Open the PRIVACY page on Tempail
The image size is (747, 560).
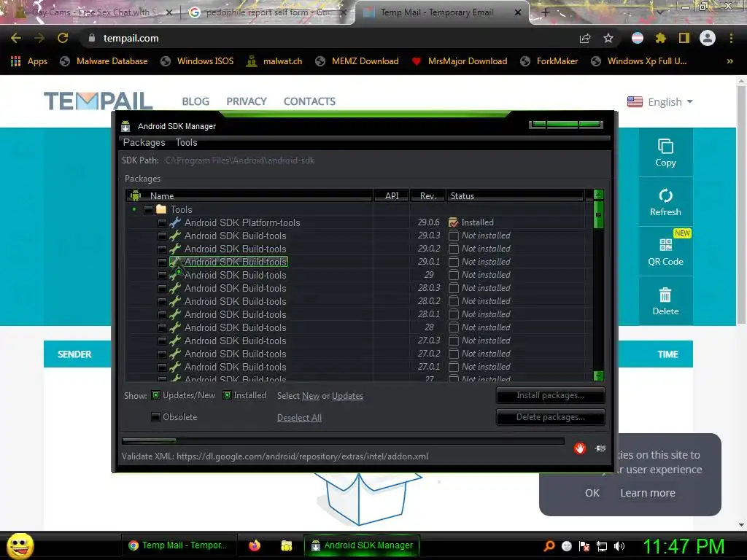pos(247,101)
